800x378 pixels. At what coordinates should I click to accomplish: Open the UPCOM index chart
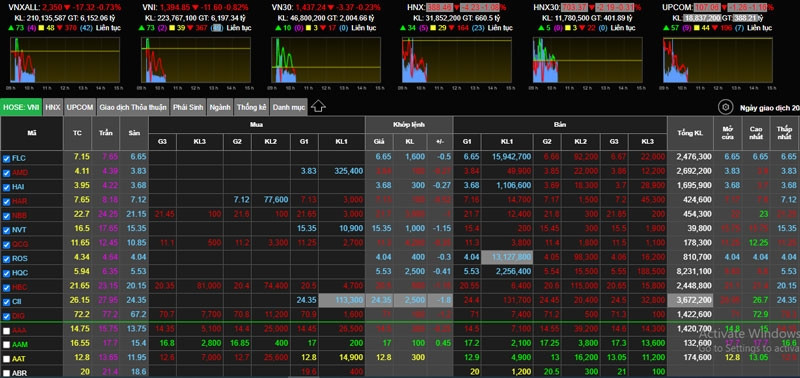pyautogui.click(x=718, y=60)
